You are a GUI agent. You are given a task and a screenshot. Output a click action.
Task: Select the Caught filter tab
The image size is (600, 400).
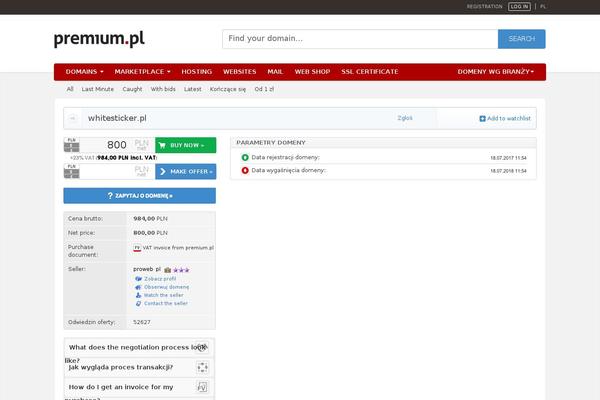[132, 89]
